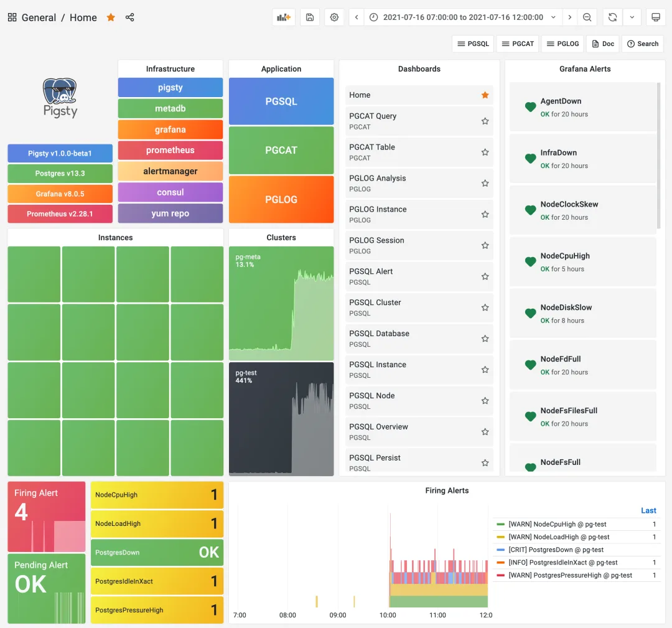Refresh the dashboard now
Image resolution: width=672 pixels, height=628 pixels.
tap(613, 17)
